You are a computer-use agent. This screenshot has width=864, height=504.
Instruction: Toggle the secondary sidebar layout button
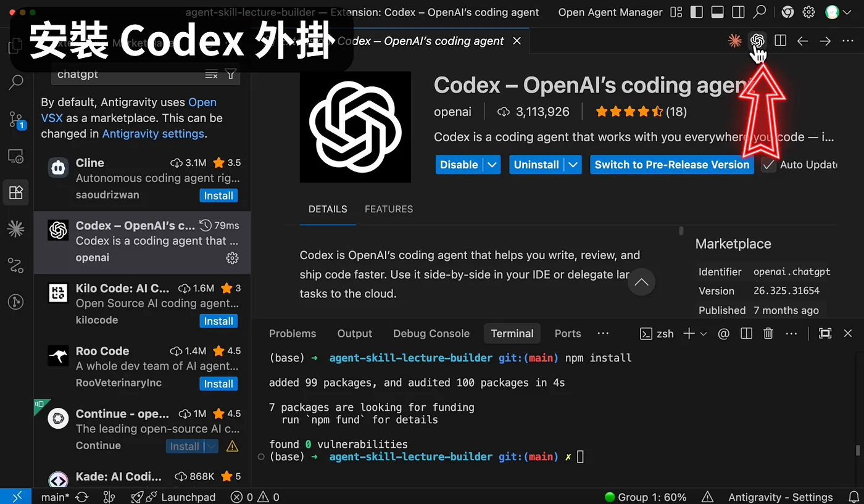point(738,12)
